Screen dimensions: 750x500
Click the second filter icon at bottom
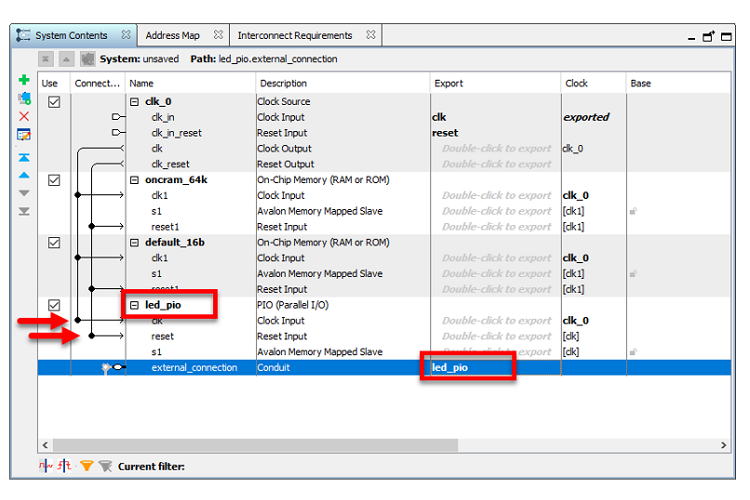coord(65,466)
